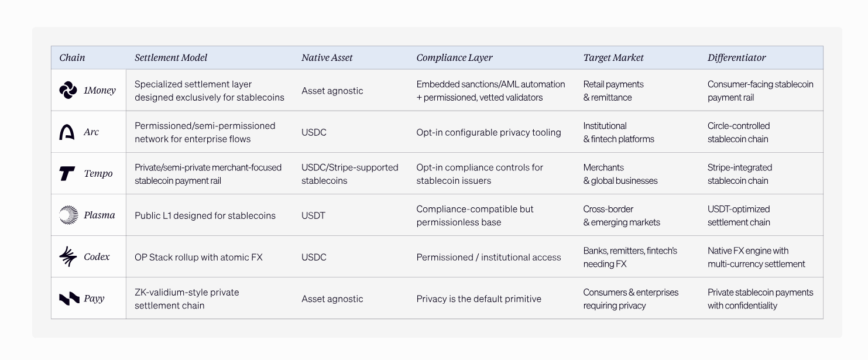
Task: Click the Compliance Layer column header
Action: point(454,57)
